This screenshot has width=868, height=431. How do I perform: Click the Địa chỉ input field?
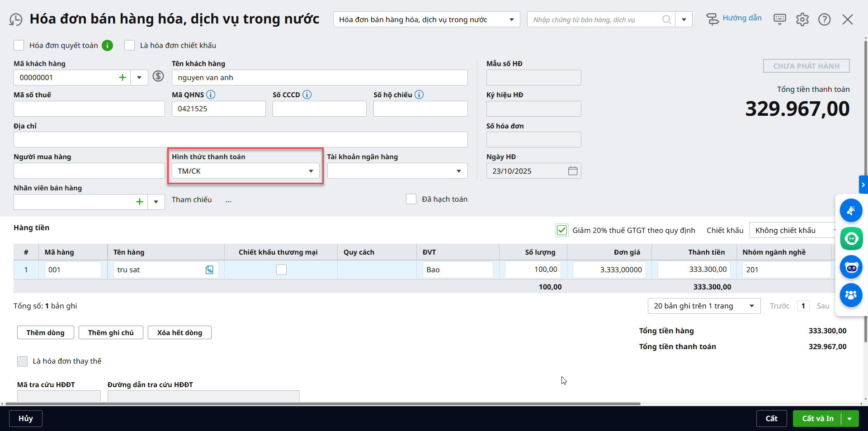pyautogui.click(x=241, y=140)
